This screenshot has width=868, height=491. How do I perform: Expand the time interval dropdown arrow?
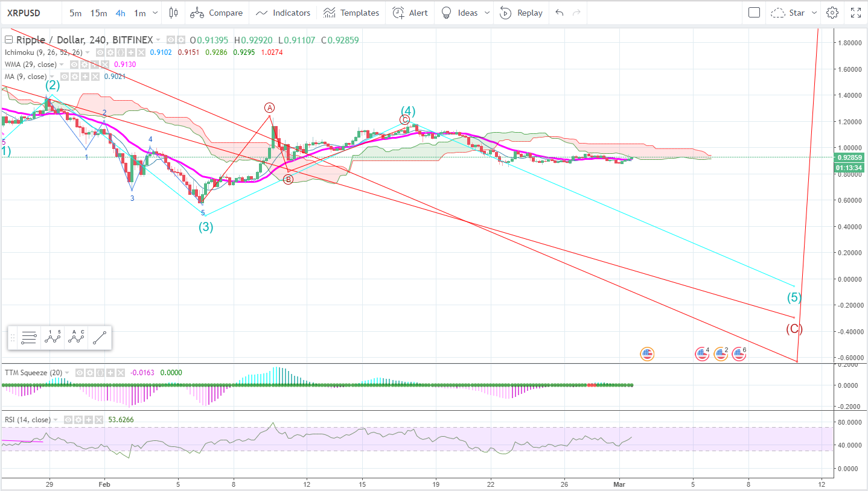[x=156, y=13]
